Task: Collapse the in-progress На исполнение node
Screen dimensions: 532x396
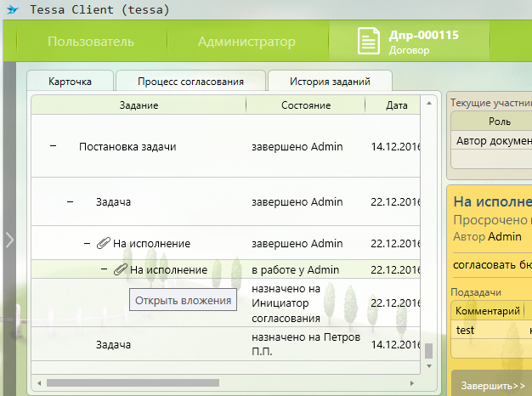Action: (104, 270)
